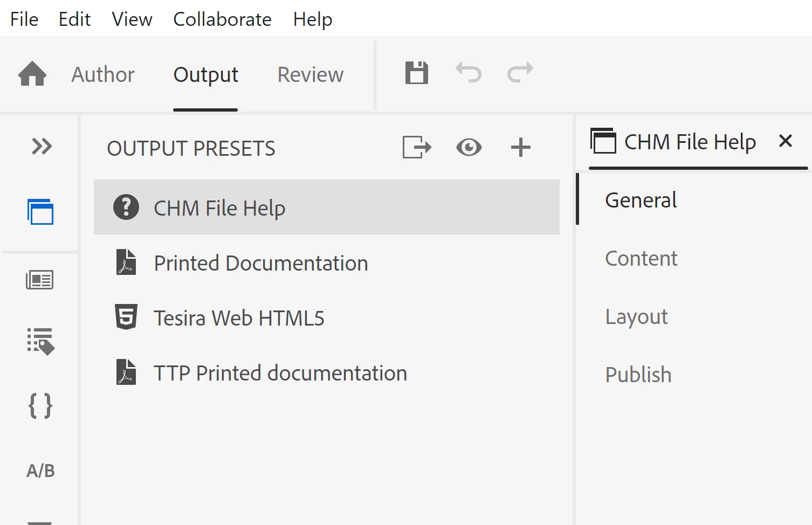Viewport: 812px width, 525px height.
Task: Click the Undo arrow icon
Action: point(468,72)
